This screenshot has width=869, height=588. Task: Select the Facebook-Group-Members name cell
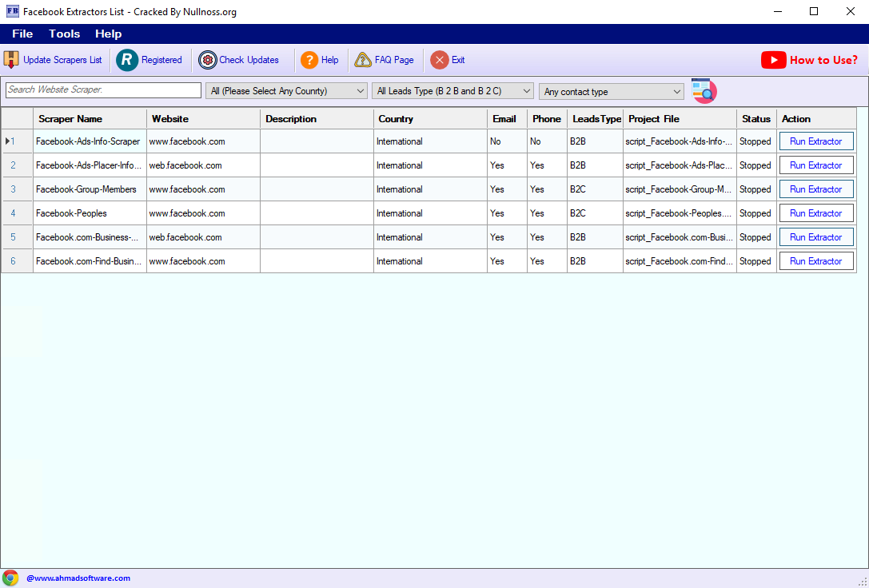point(90,189)
